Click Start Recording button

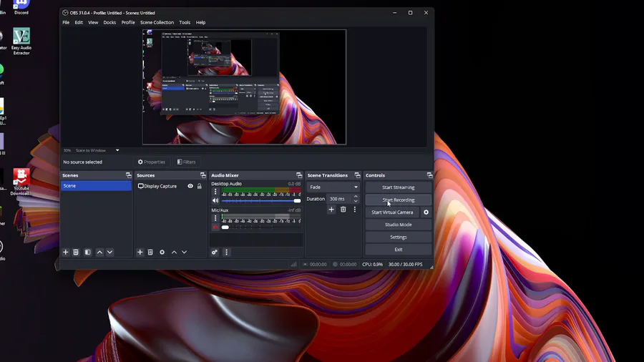pyautogui.click(x=399, y=200)
